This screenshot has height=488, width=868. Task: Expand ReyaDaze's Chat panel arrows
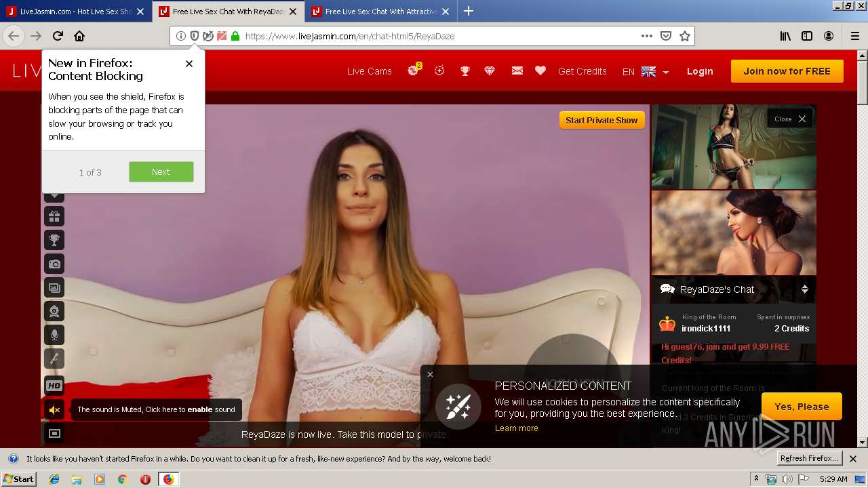pyautogui.click(x=805, y=289)
